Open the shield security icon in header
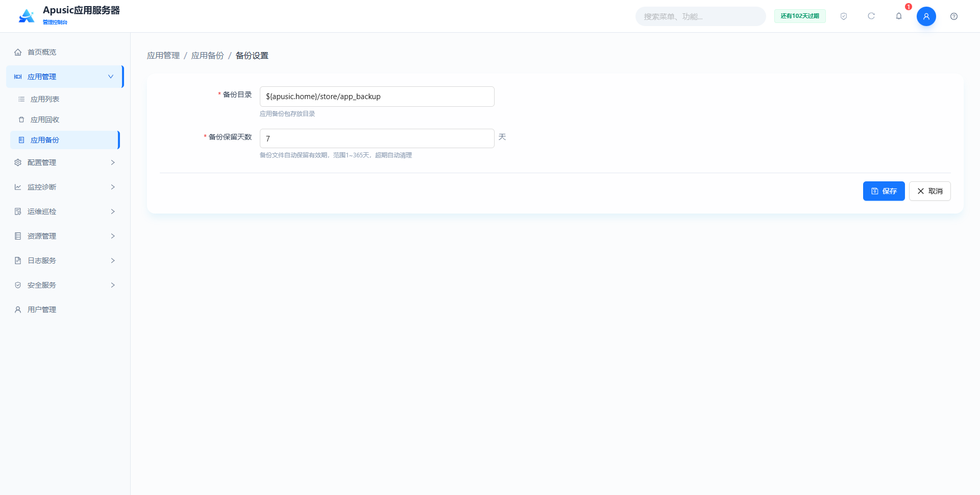Viewport: 980px width, 495px height. (x=844, y=16)
